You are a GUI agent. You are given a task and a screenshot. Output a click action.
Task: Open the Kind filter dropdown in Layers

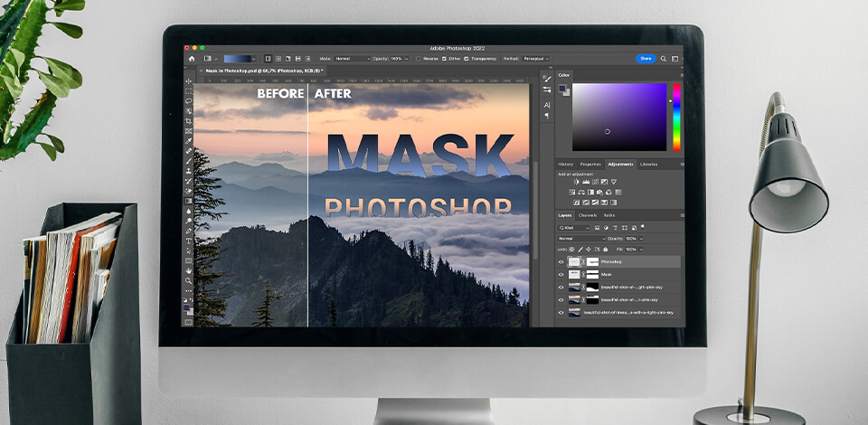[x=573, y=228]
